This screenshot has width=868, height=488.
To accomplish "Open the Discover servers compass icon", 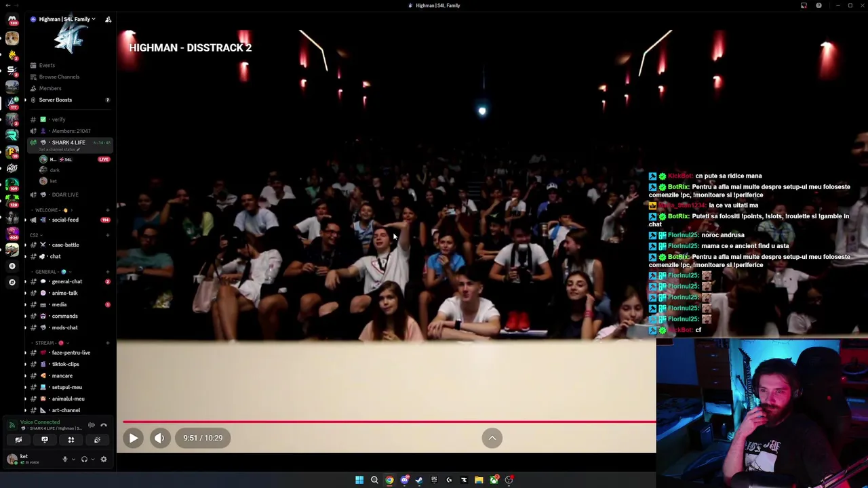I will pyautogui.click(x=12, y=282).
